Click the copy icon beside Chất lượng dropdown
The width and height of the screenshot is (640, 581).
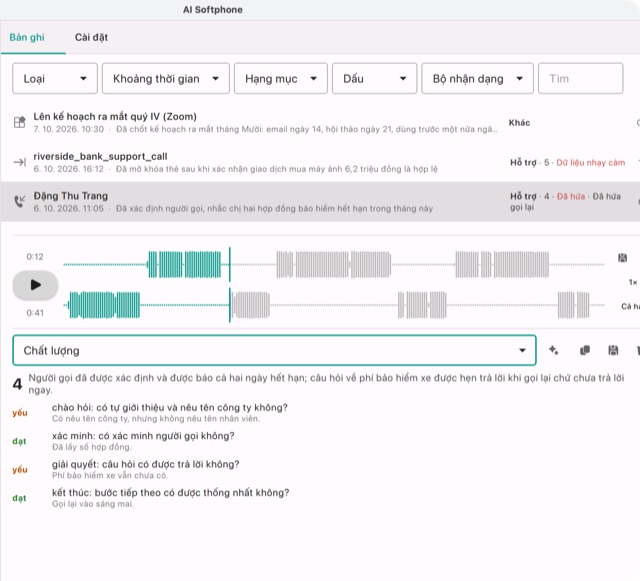point(584,350)
